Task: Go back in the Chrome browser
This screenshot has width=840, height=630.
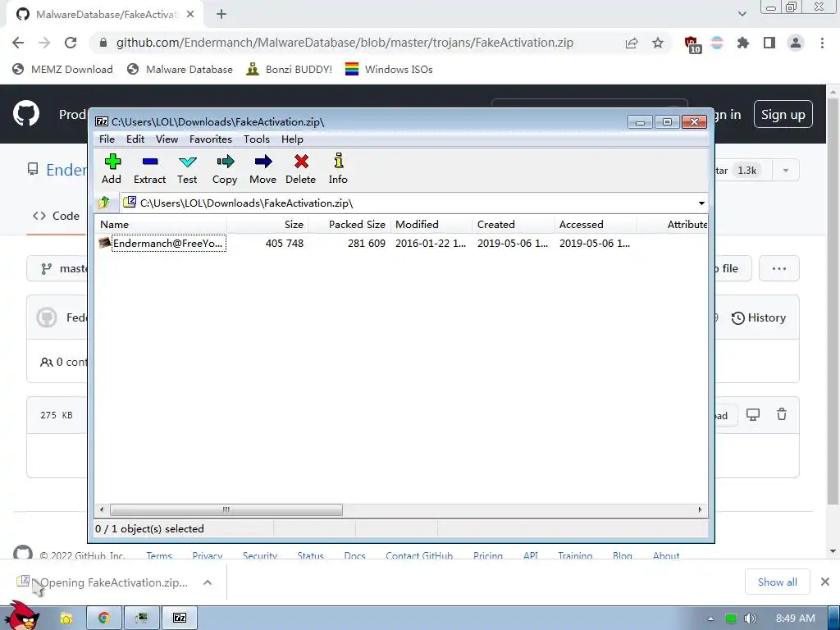Action: point(18,43)
